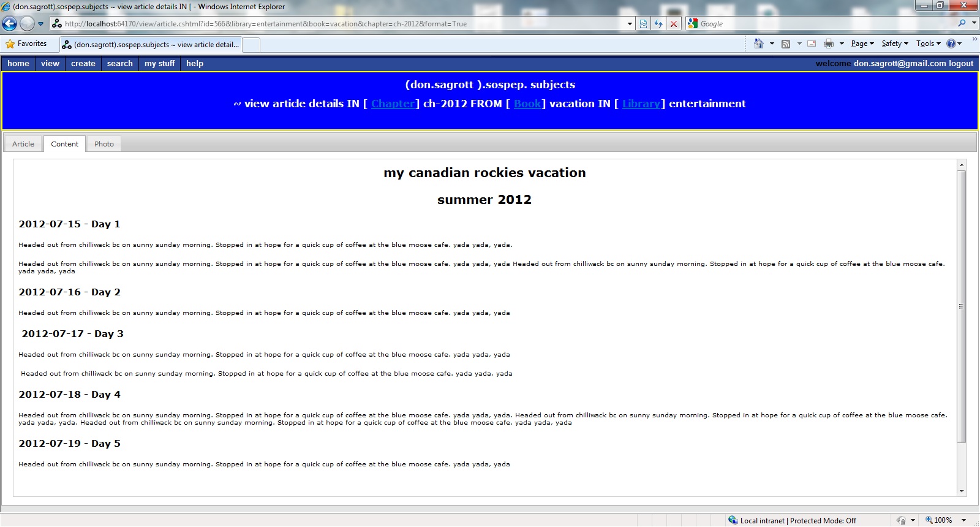
Task: Open the search provider options dropdown
Action: pos(974,23)
